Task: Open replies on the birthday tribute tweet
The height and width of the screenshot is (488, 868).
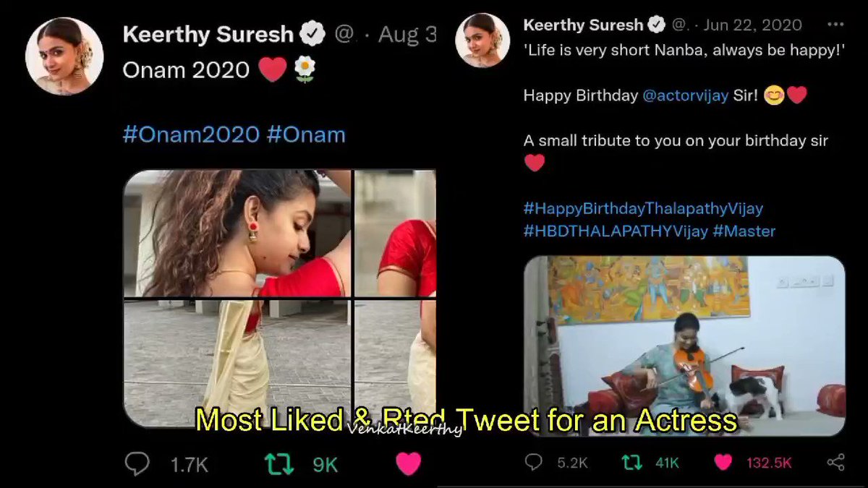Action: (x=534, y=462)
